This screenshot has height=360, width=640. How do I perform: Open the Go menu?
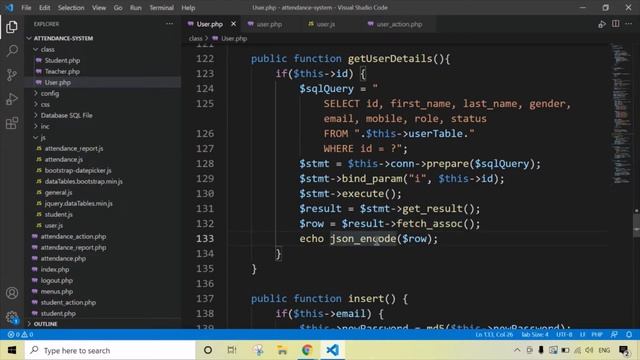pyautogui.click(x=118, y=8)
